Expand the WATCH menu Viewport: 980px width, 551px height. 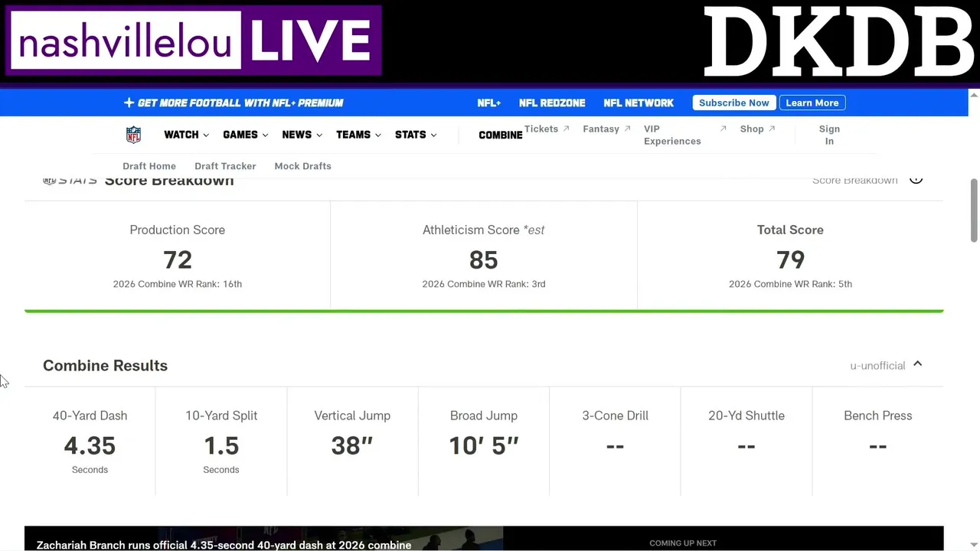pos(186,135)
